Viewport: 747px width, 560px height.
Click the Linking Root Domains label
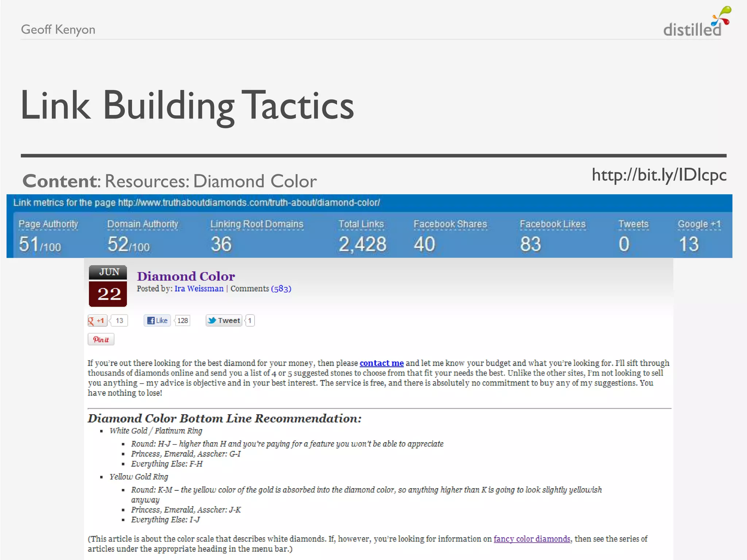pyautogui.click(x=257, y=224)
